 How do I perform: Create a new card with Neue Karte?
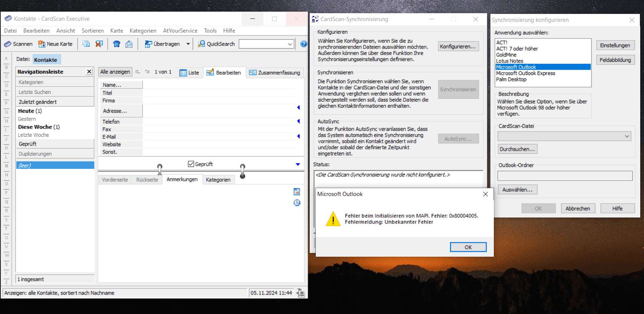[x=55, y=44]
